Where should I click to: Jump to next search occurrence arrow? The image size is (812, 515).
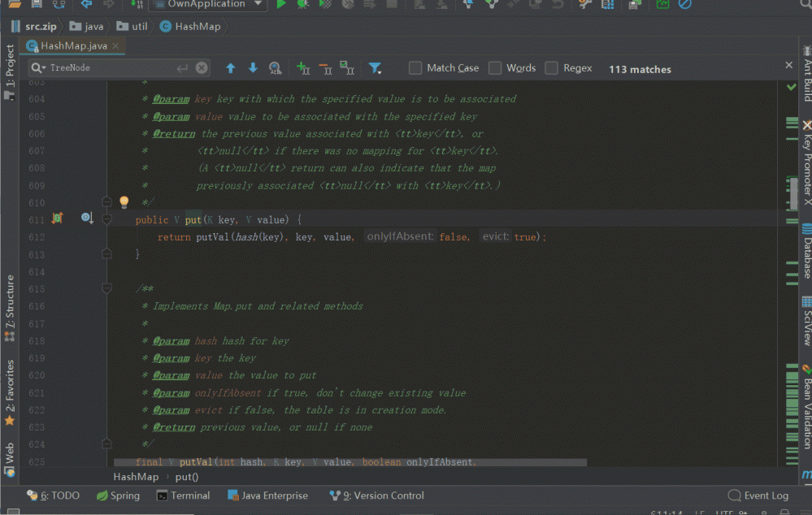(x=253, y=68)
